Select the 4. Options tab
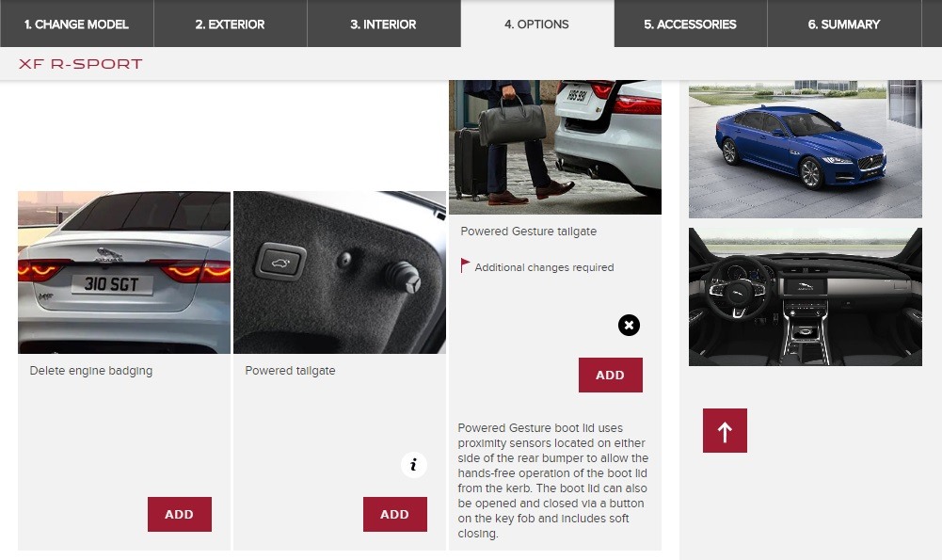The image size is (942, 560). pyautogui.click(x=537, y=24)
